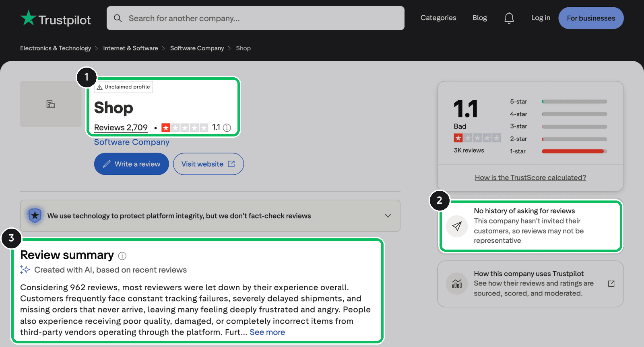
Task: Go to Software Company breadcrumb
Action: pyautogui.click(x=197, y=48)
